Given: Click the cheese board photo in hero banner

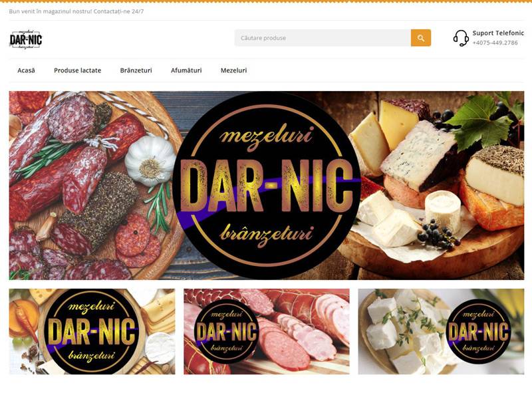Looking at the screenshot, I should 442,186.
